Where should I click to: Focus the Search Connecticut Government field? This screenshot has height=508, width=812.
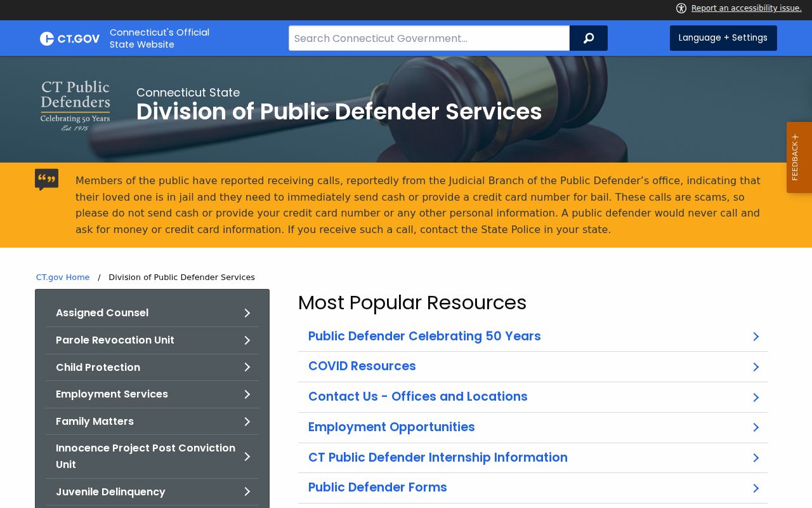pyautogui.click(x=429, y=38)
